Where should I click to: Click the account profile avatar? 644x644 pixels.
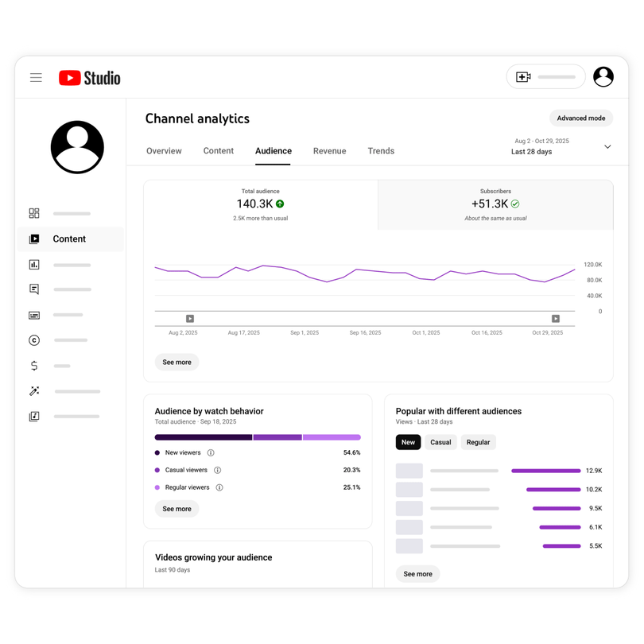(603, 76)
